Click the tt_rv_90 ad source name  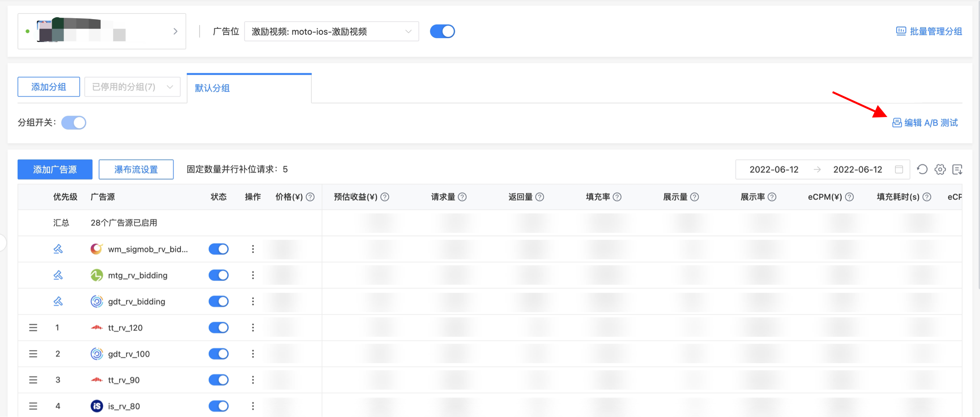pyautogui.click(x=124, y=380)
